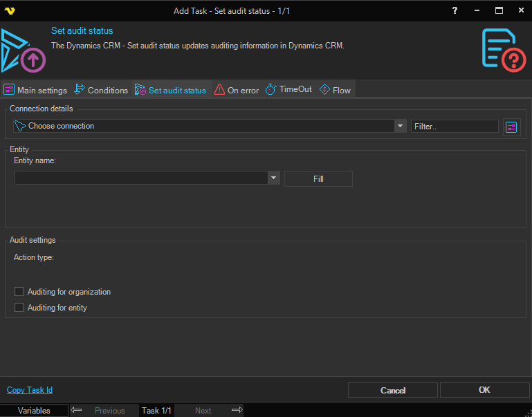Image resolution: width=532 pixels, height=417 pixels.
Task: Click the Copy Task Id link
Action: tap(30, 390)
